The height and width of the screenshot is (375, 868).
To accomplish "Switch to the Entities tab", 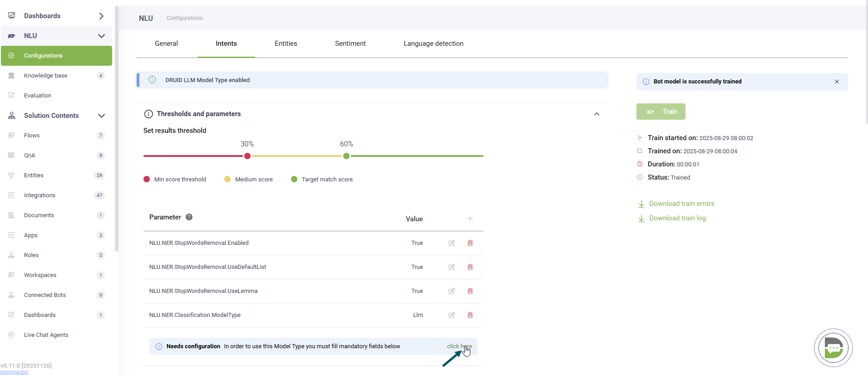I will point(286,44).
